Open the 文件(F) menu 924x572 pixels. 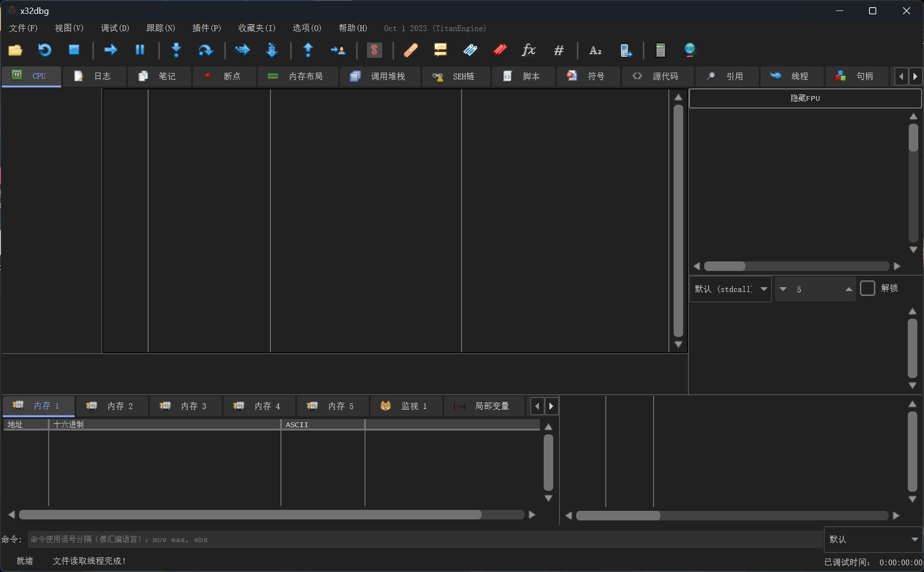23,28
